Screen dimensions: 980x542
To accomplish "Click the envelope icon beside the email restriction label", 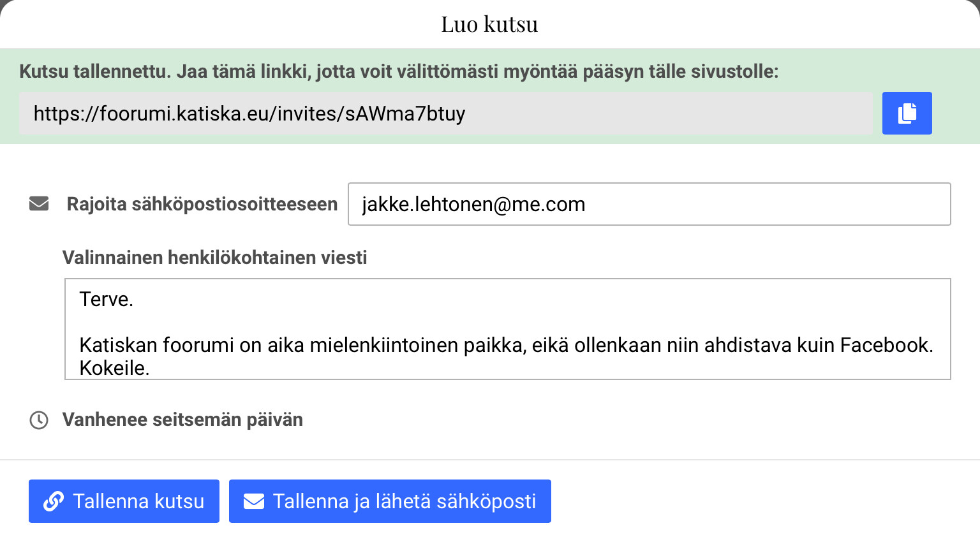I will pyautogui.click(x=39, y=204).
